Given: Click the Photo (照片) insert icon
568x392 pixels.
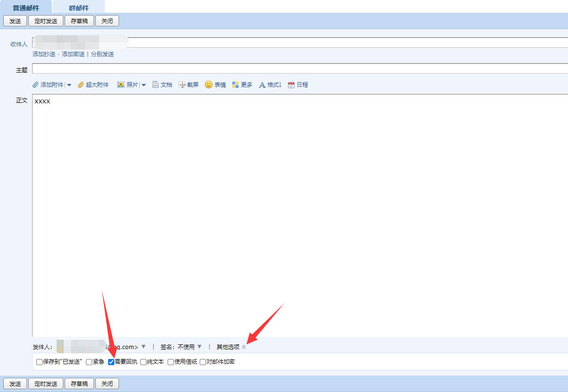Looking at the screenshot, I should point(121,85).
